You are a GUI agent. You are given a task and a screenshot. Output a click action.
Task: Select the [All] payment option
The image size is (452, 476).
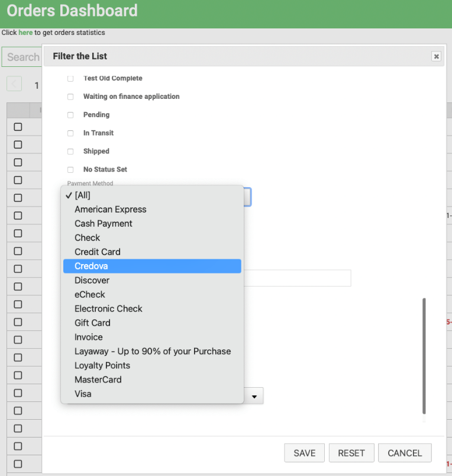[82, 195]
